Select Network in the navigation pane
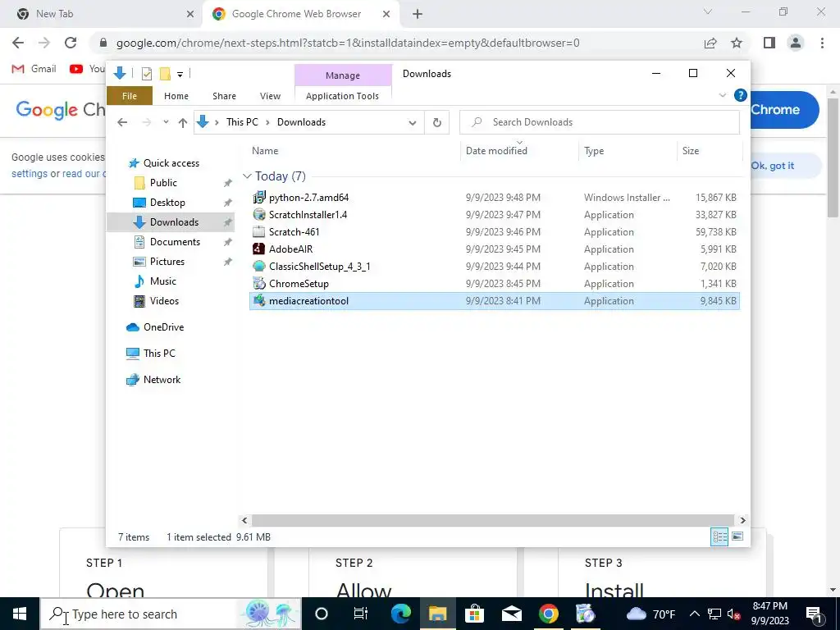 [162, 380]
